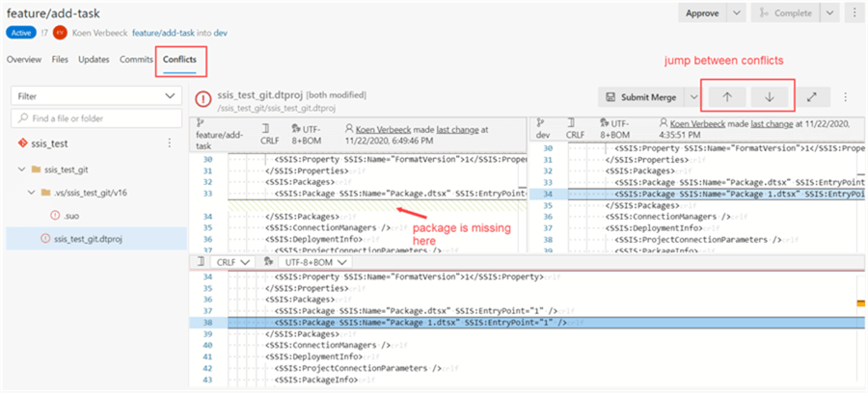
Task: Open the Submit Merge dropdown arrow
Action: 692,97
